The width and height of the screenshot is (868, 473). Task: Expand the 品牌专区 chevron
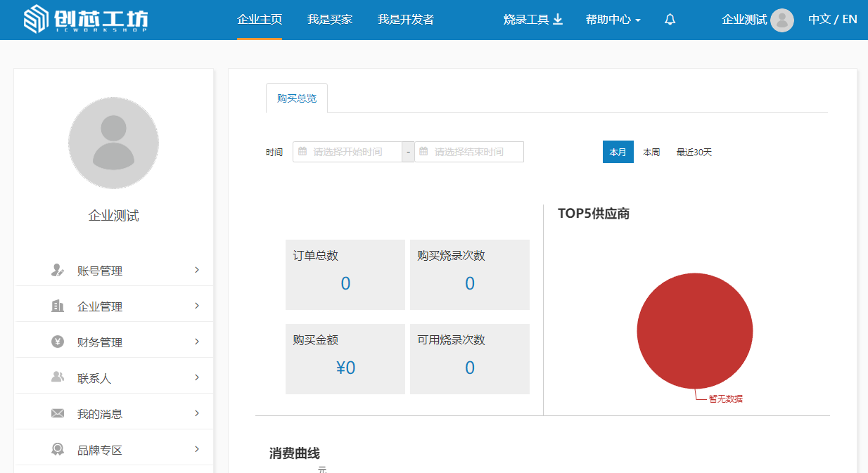click(x=197, y=449)
